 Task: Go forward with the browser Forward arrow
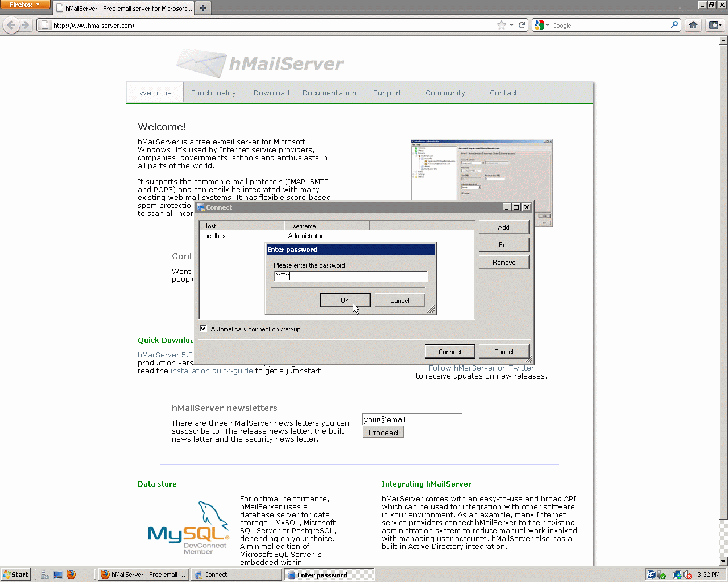click(x=25, y=25)
